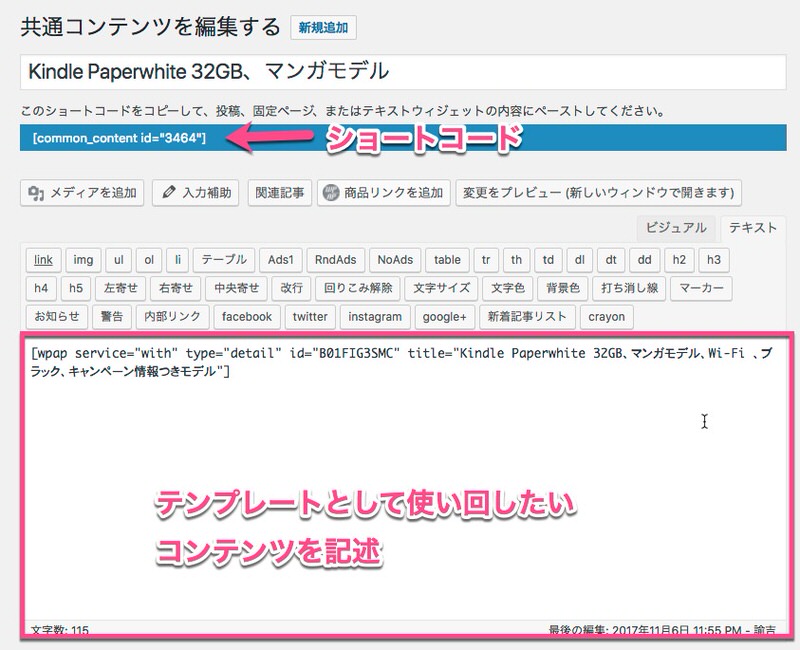The height and width of the screenshot is (650, 800).
Task: Select the テキスト editor tab
Action: 752,228
